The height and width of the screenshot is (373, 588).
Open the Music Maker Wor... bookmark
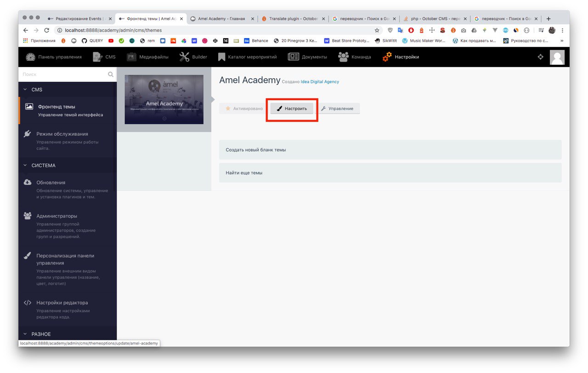tap(424, 40)
